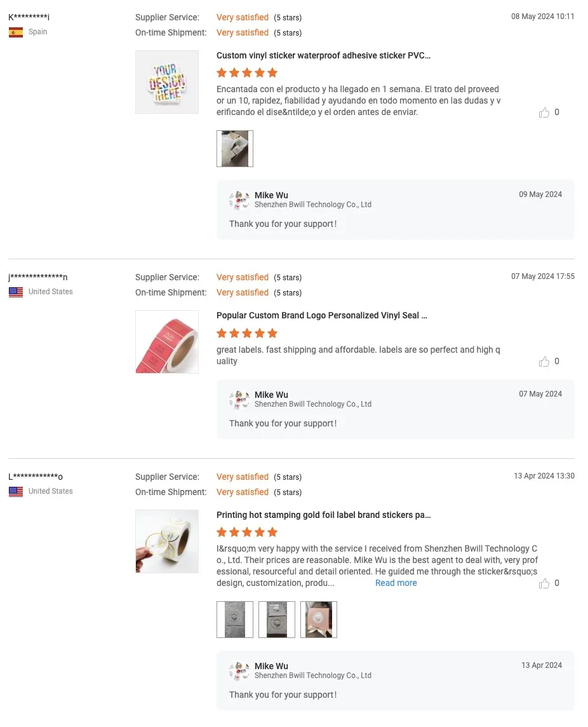View the first photo in the gold foil review
588x727 pixels.
tap(235, 620)
